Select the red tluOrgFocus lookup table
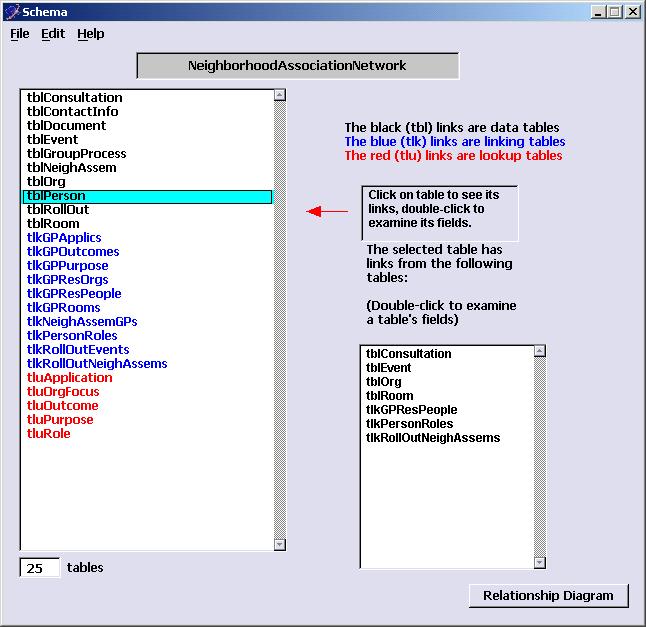The height and width of the screenshot is (627, 646). pyautogui.click(x=63, y=392)
